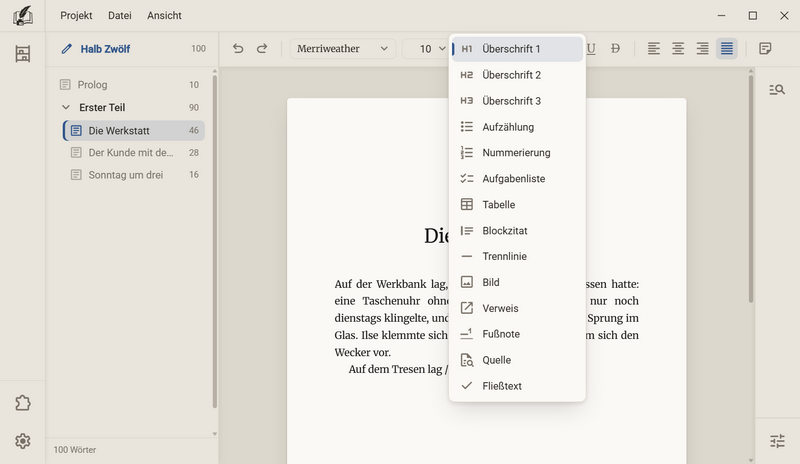Insert a Fußnote

[517, 334]
